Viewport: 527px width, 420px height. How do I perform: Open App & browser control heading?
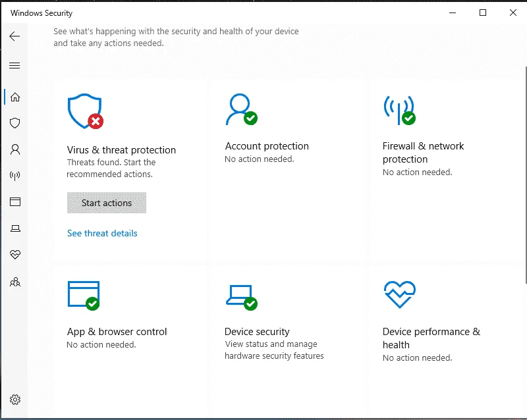pos(117,332)
